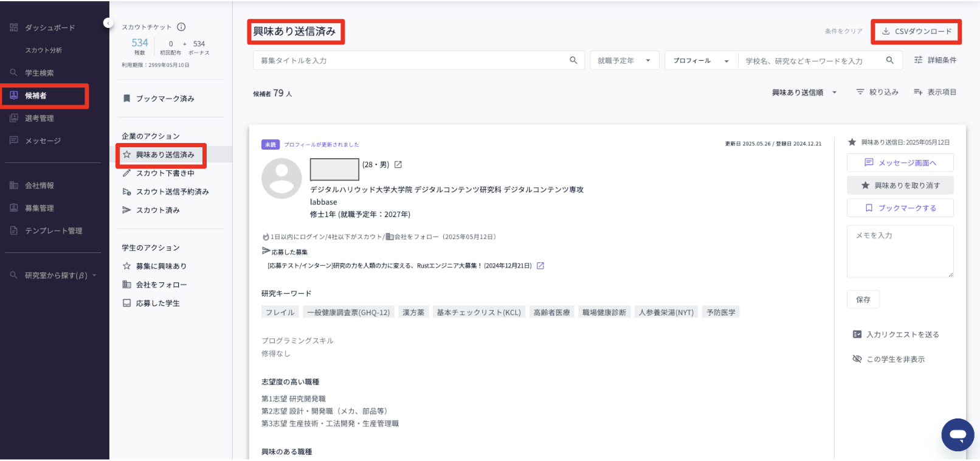Click 条件をクリア link
This screenshot has height=461, width=980.
[x=843, y=31]
